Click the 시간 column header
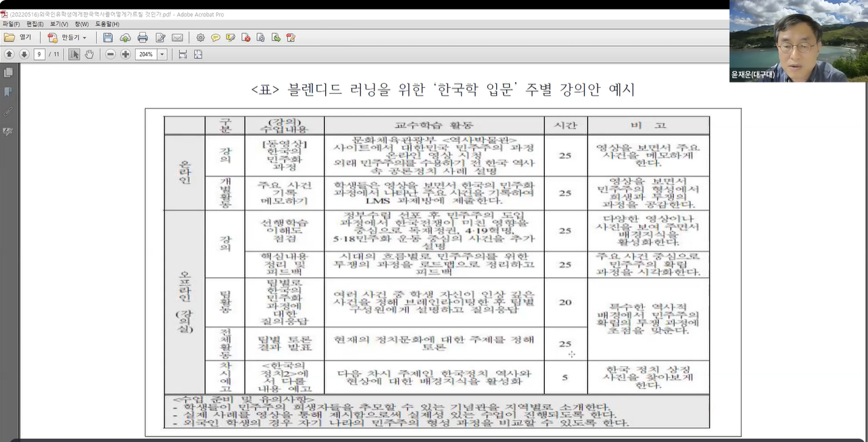Screen dimensions: 868x442 [565, 125]
